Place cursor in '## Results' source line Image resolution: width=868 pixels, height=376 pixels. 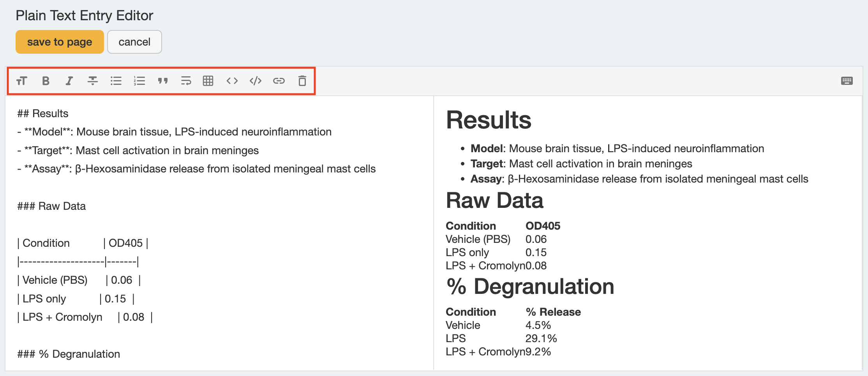[x=43, y=114]
